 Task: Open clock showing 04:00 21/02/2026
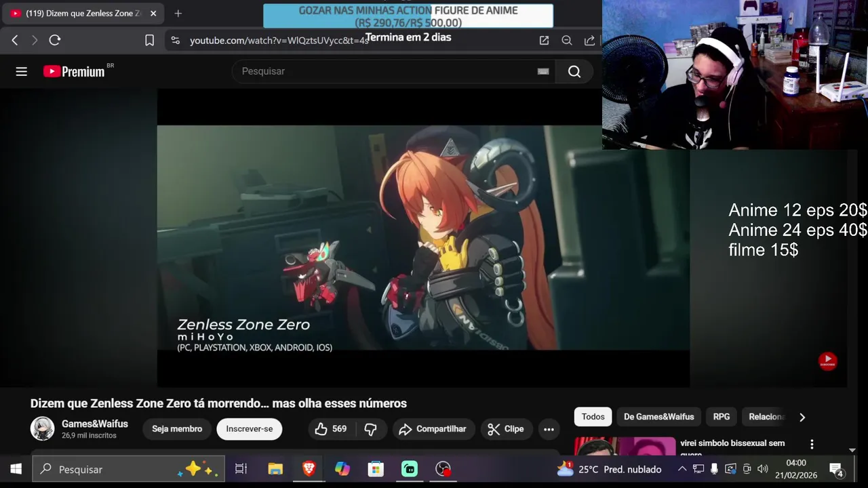click(796, 469)
